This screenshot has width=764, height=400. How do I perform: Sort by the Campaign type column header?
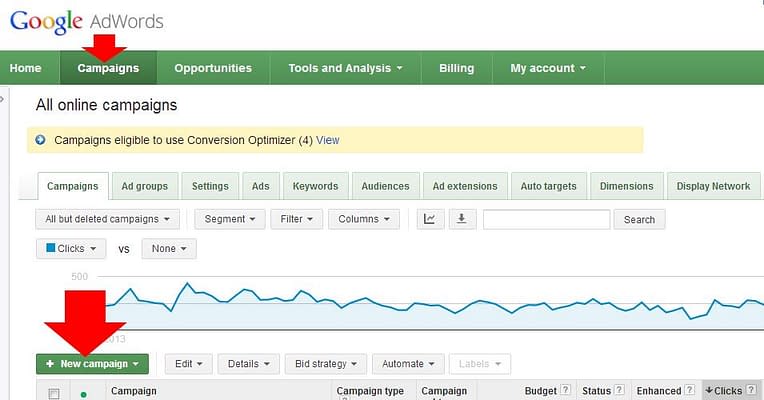[x=370, y=391]
